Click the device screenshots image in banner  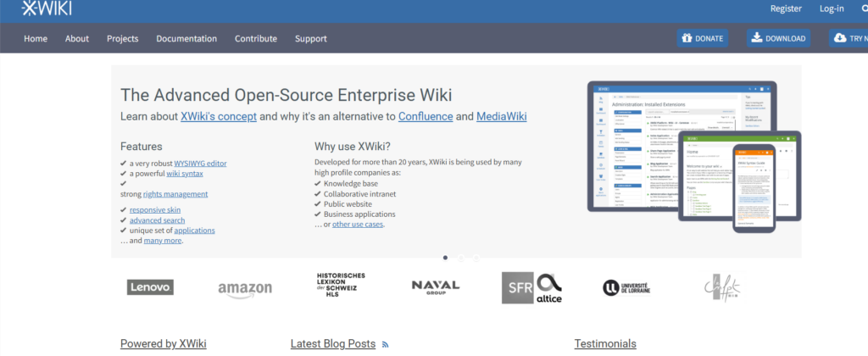[693, 156]
